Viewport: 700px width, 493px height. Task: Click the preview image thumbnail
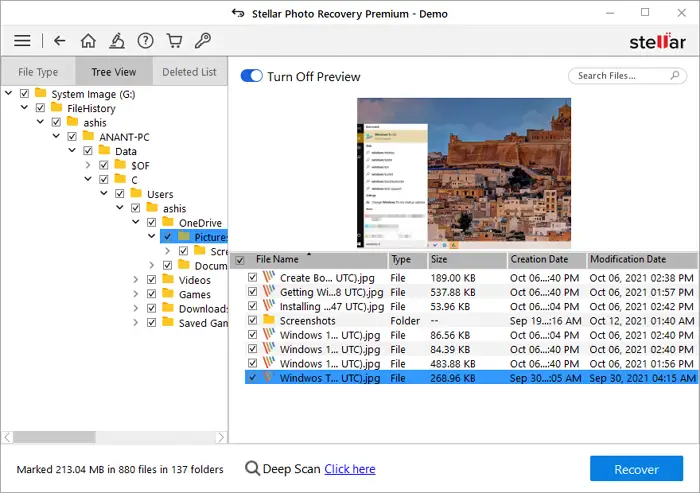464,173
